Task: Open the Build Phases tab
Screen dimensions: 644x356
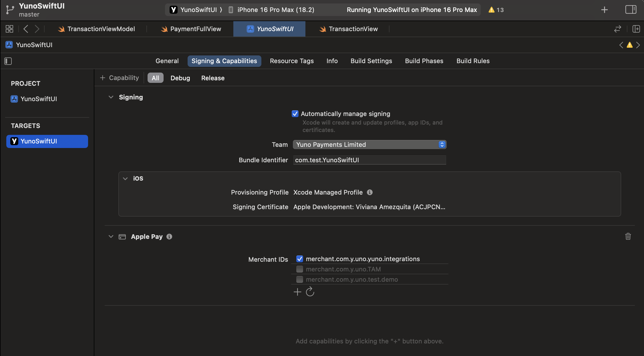Action: (x=424, y=61)
